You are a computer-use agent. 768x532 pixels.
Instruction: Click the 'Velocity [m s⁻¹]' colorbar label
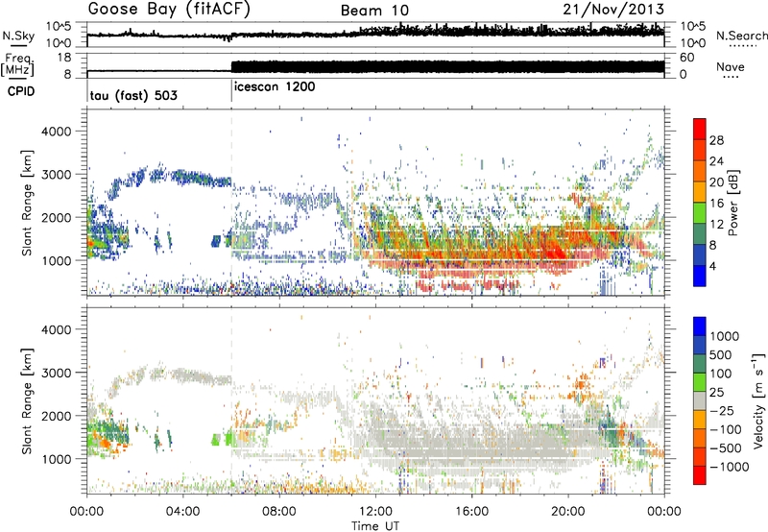click(758, 400)
